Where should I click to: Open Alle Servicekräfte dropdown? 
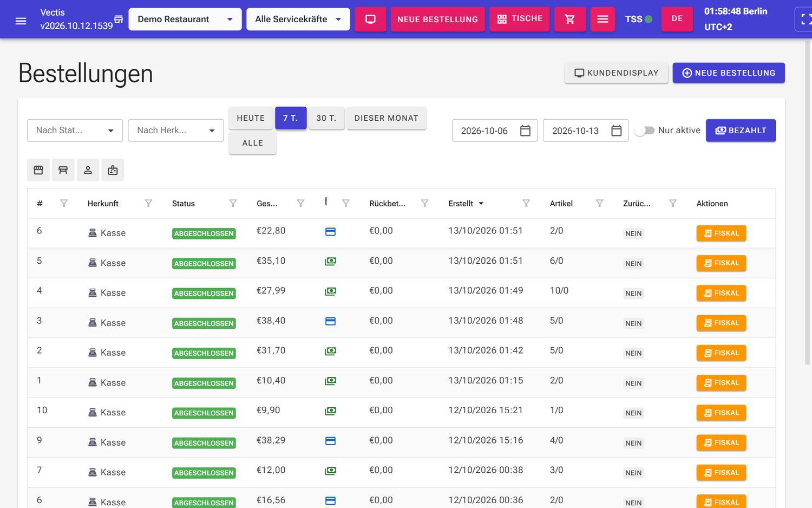[298, 19]
